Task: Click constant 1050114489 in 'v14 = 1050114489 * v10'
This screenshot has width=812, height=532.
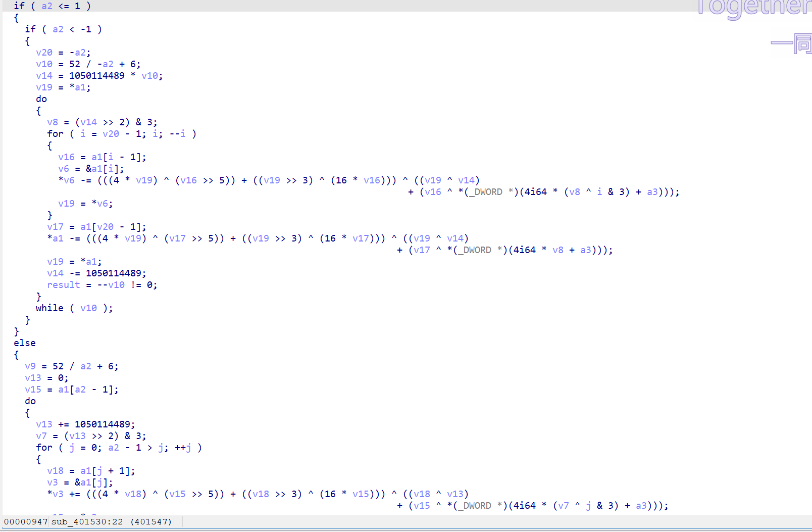Action: (x=96, y=76)
